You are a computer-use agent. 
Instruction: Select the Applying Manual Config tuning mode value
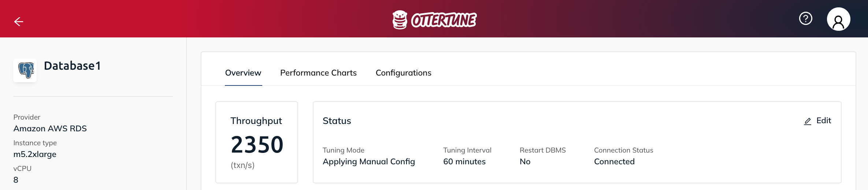368,161
